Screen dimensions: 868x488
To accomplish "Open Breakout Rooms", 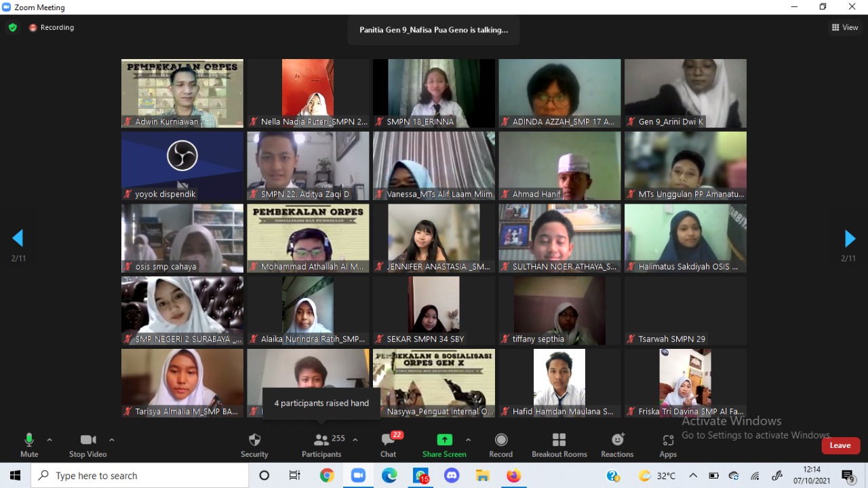I will tap(559, 445).
